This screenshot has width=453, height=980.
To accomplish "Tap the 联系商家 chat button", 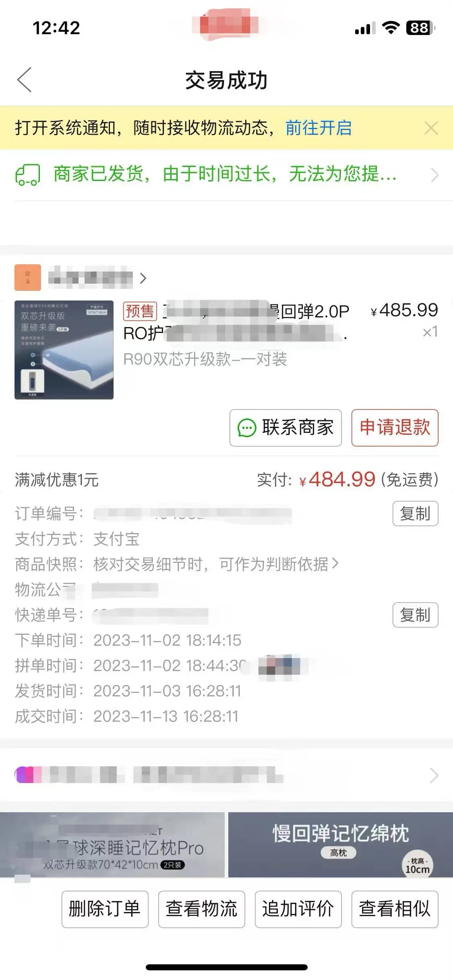I will coord(285,428).
